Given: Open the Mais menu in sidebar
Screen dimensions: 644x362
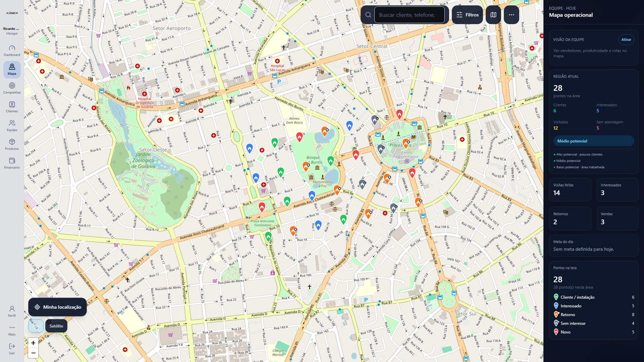Looking at the screenshot, I should [x=12, y=330].
